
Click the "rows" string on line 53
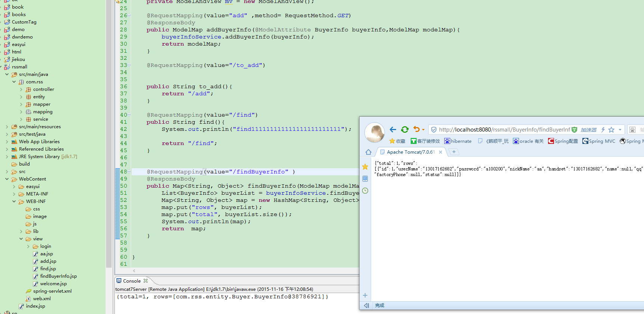[x=203, y=207]
